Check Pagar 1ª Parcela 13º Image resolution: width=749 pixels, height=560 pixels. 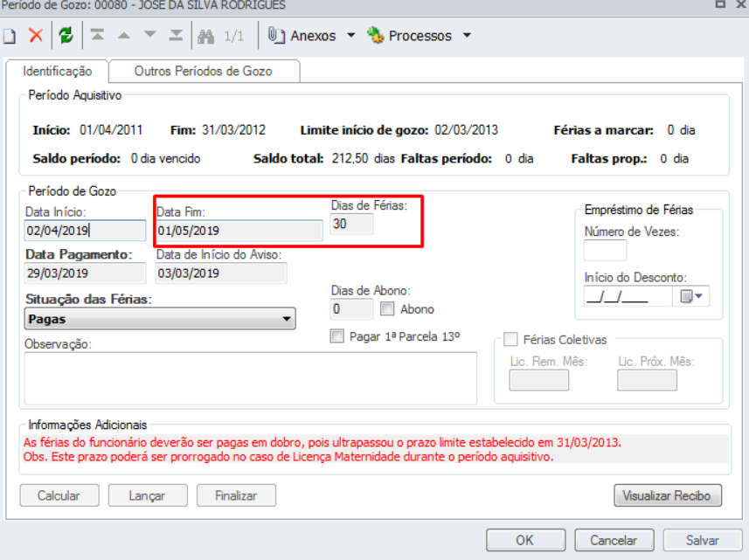[x=336, y=336]
